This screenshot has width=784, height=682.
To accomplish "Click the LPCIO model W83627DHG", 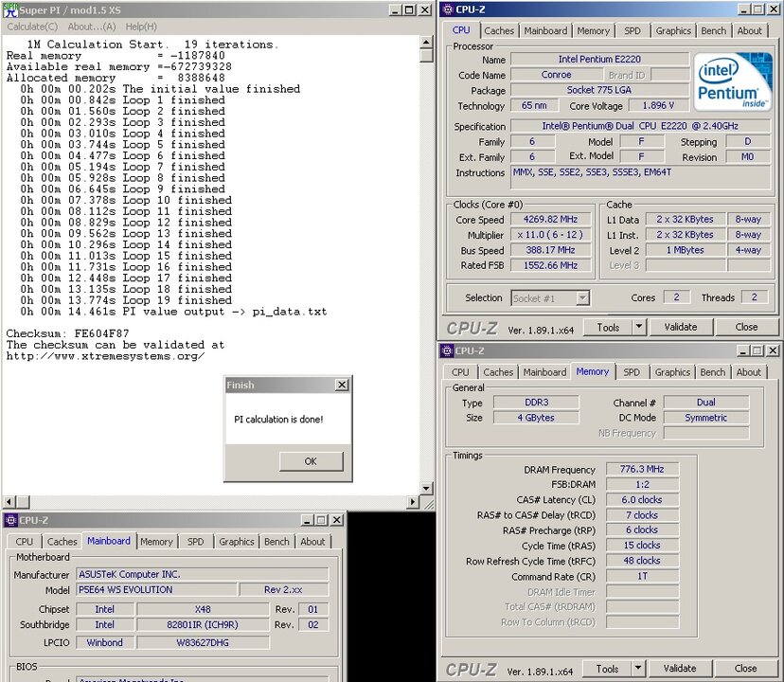I will 203,642.
